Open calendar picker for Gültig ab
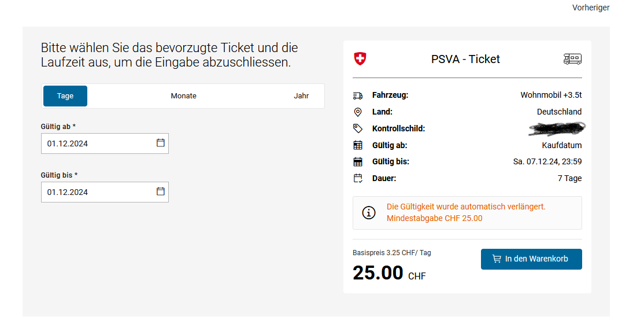This screenshot has width=644, height=335. pos(160,143)
